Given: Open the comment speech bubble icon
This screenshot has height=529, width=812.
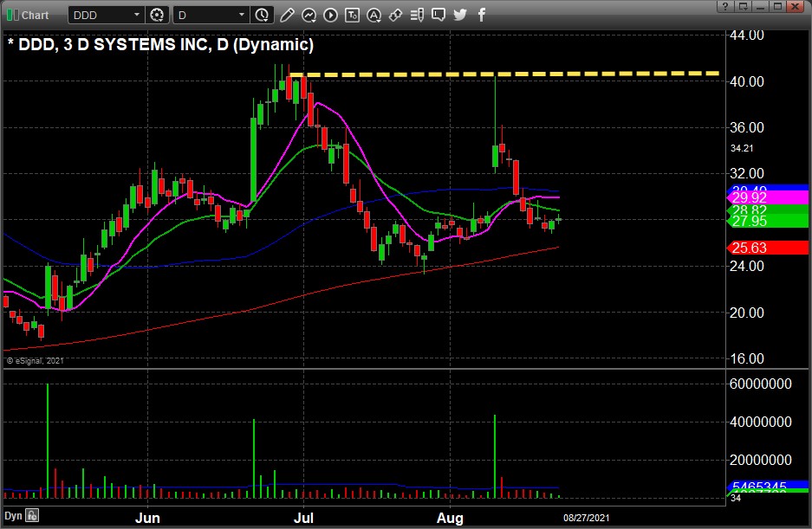Looking at the screenshot, I should 438,15.
